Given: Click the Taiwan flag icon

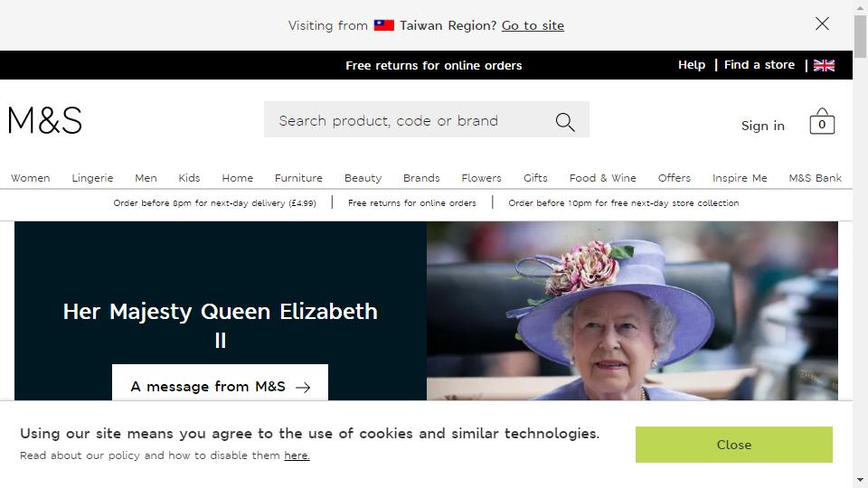Looking at the screenshot, I should coord(383,25).
